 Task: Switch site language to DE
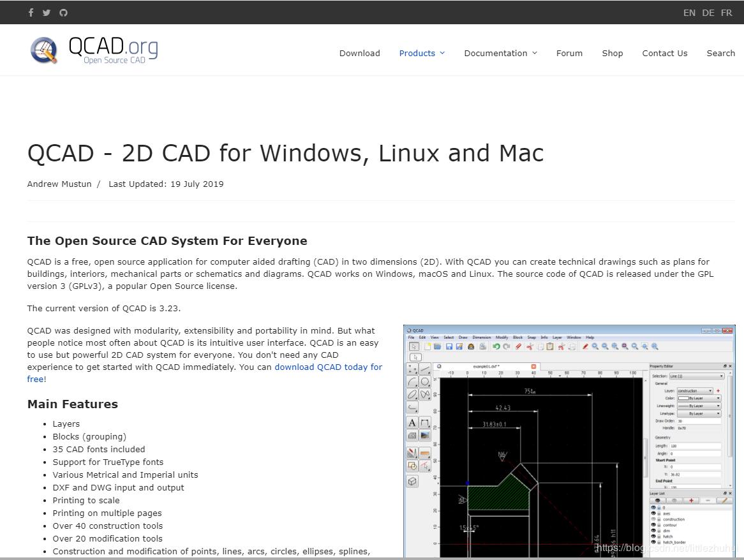point(708,13)
